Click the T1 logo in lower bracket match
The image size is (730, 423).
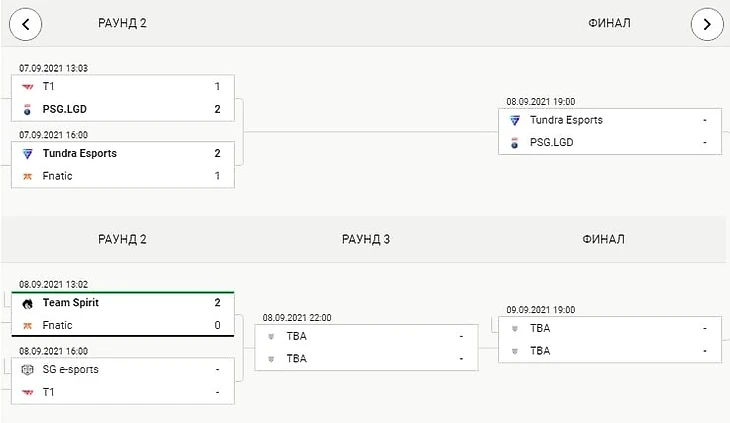27,392
